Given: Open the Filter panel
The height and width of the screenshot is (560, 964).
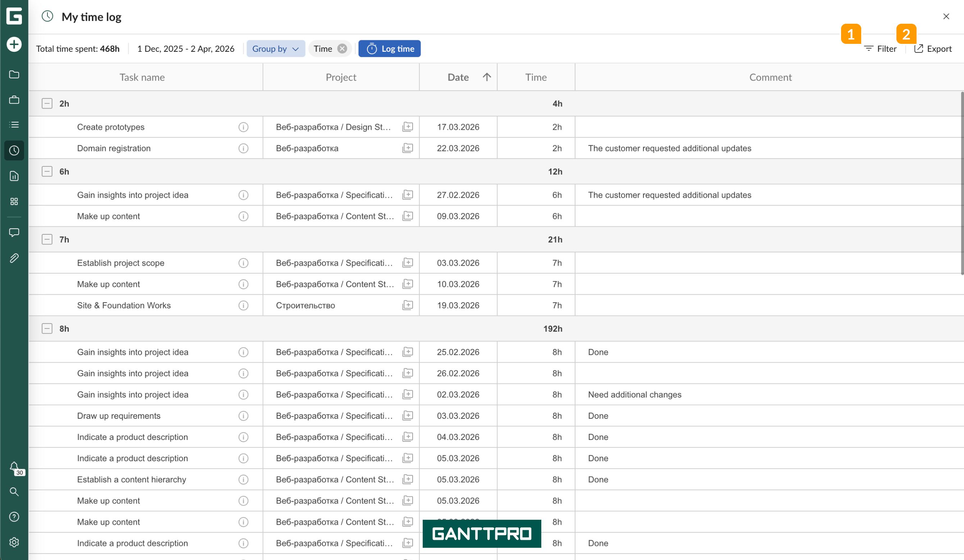Looking at the screenshot, I should pyautogui.click(x=880, y=49).
